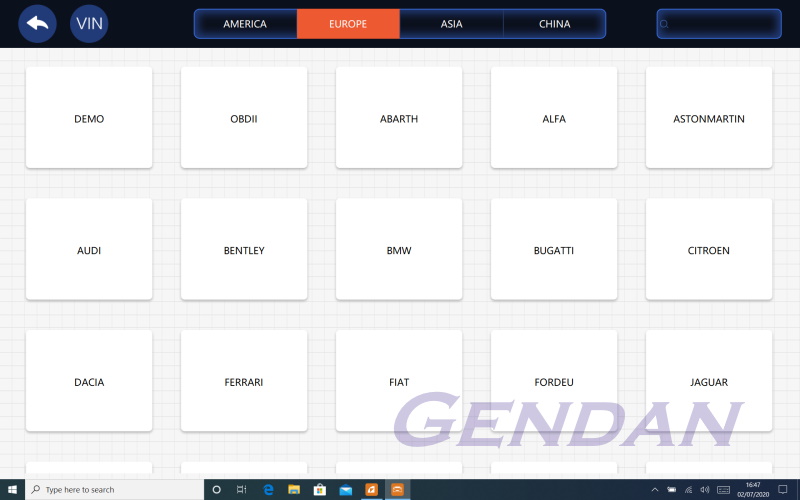Viewport: 800px width, 500px height.
Task: Open the FORDEU brand tile
Action: click(554, 381)
